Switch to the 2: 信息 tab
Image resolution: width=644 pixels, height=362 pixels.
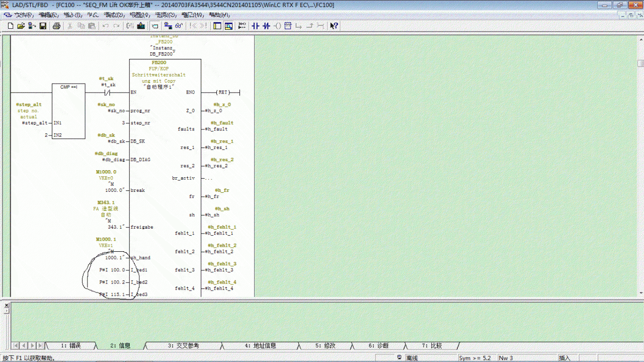120,345
